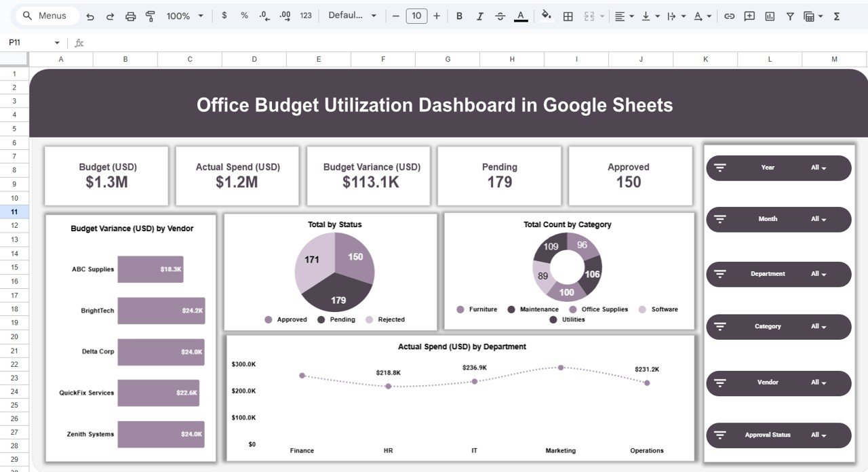Click the insert link icon

[730, 15]
